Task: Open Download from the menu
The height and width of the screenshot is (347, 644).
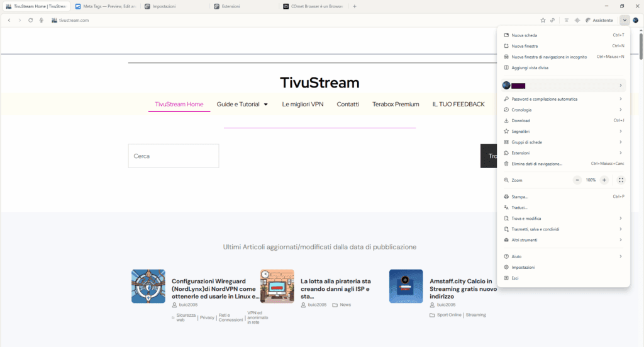Action: (563, 120)
